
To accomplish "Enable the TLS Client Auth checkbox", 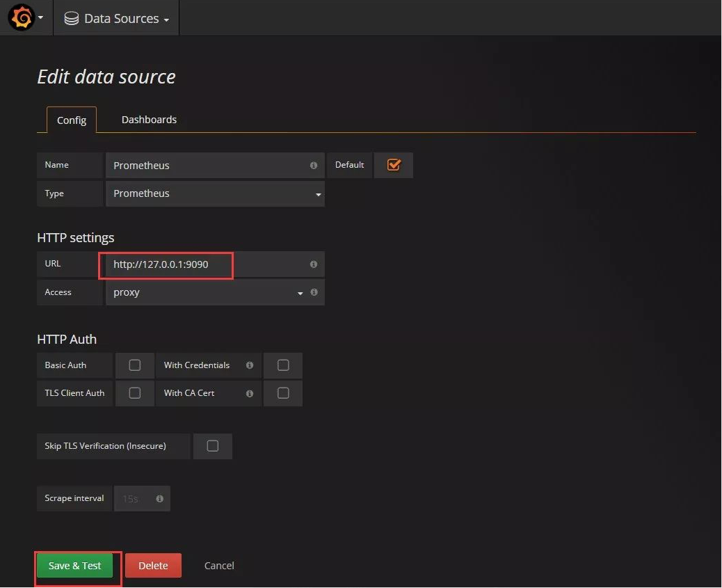I will click(134, 393).
